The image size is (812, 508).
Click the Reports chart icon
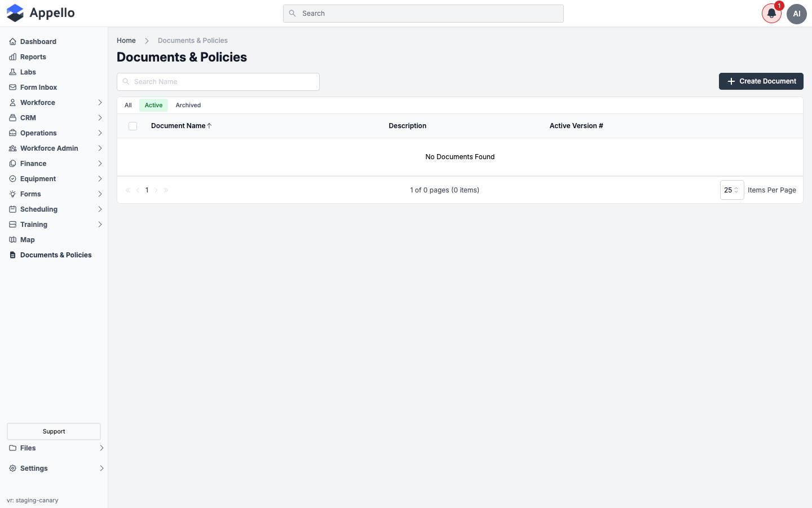(12, 57)
